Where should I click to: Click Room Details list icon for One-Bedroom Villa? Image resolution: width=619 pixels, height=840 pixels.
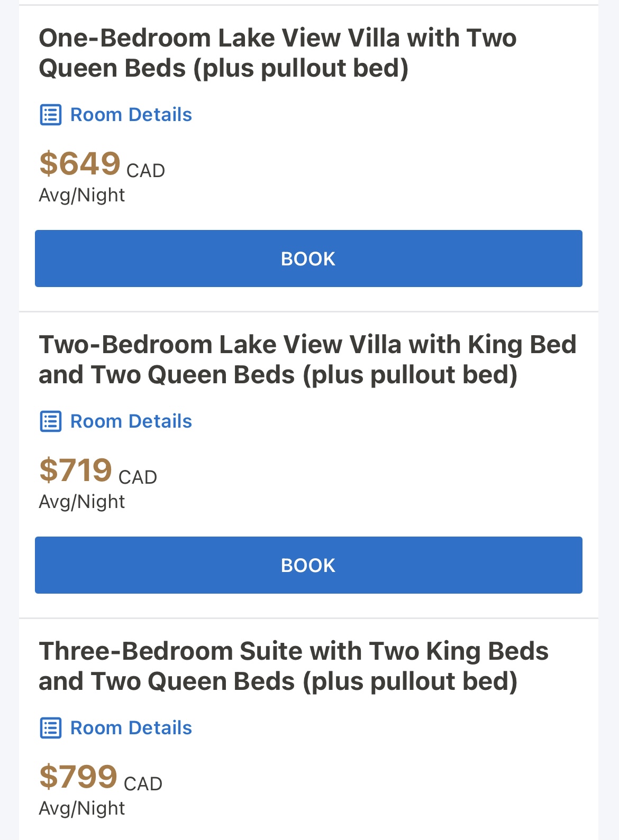(51, 115)
